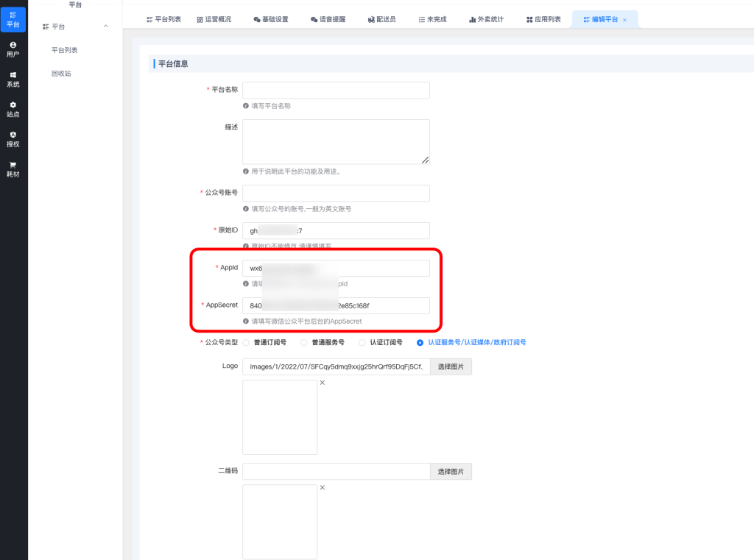
Task: Remove the Logo image preview with the X
Action: (322, 383)
